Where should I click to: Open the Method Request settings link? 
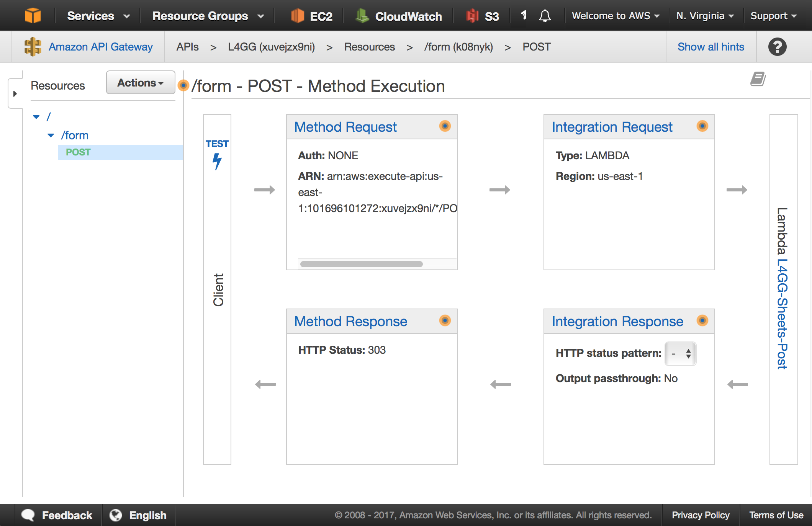pos(345,127)
